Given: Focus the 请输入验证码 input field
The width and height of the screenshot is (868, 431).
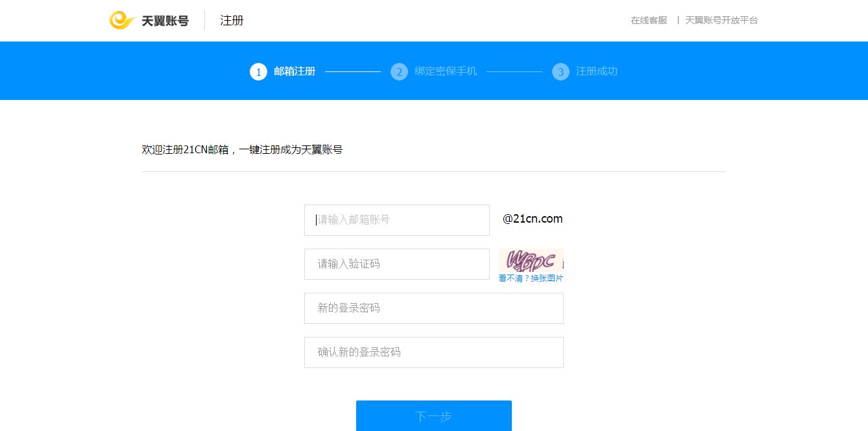Looking at the screenshot, I should (x=397, y=264).
